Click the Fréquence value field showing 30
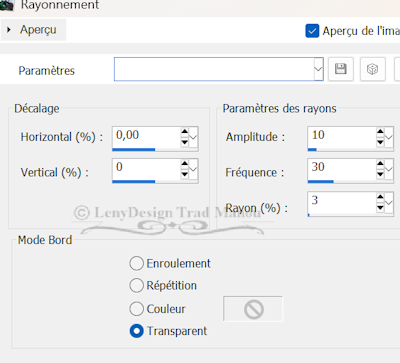The width and height of the screenshot is (400, 363). pos(342,168)
